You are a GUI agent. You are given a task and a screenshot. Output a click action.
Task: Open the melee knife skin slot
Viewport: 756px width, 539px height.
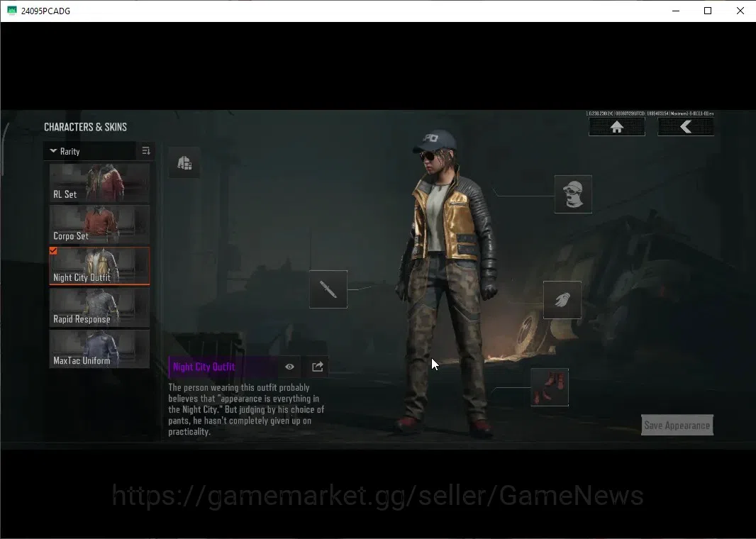point(328,289)
